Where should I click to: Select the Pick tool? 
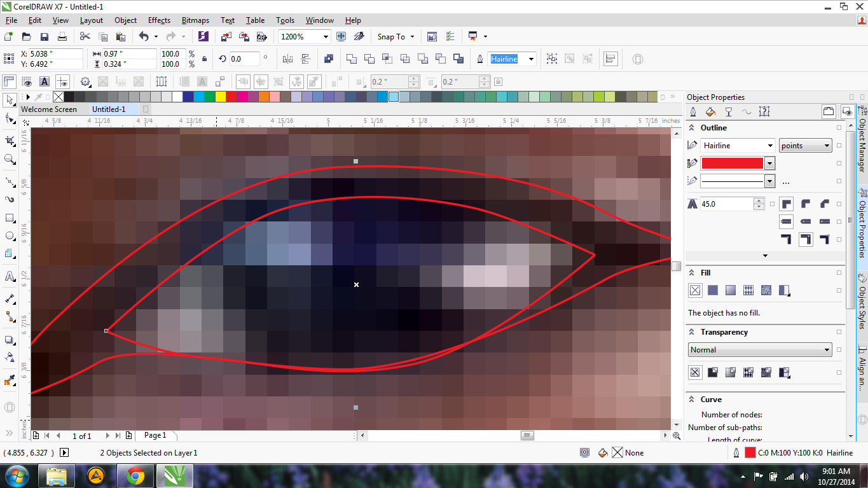pyautogui.click(x=9, y=101)
